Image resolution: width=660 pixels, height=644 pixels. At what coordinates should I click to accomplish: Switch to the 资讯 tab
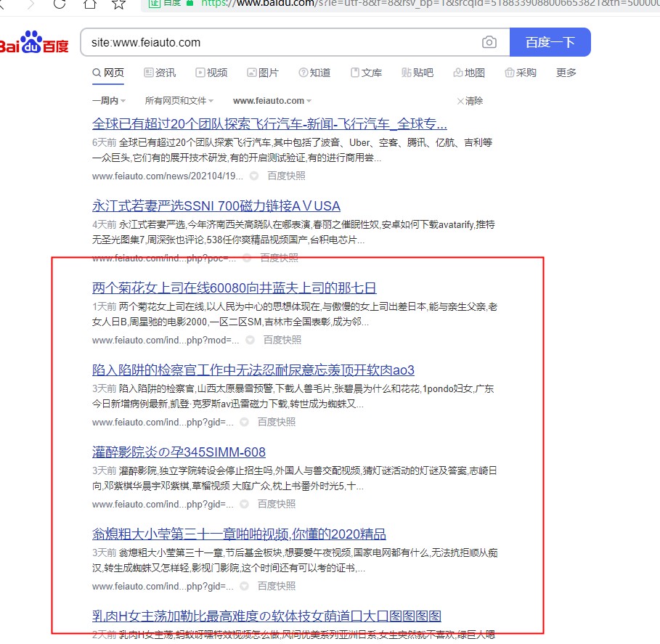pos(160,73)
